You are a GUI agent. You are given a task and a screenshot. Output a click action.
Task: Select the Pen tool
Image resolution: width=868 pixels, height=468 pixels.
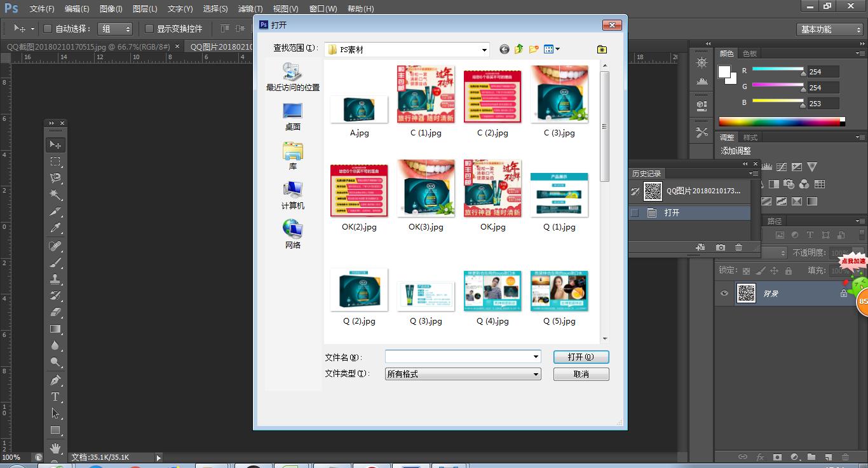[x=55, y=382]
